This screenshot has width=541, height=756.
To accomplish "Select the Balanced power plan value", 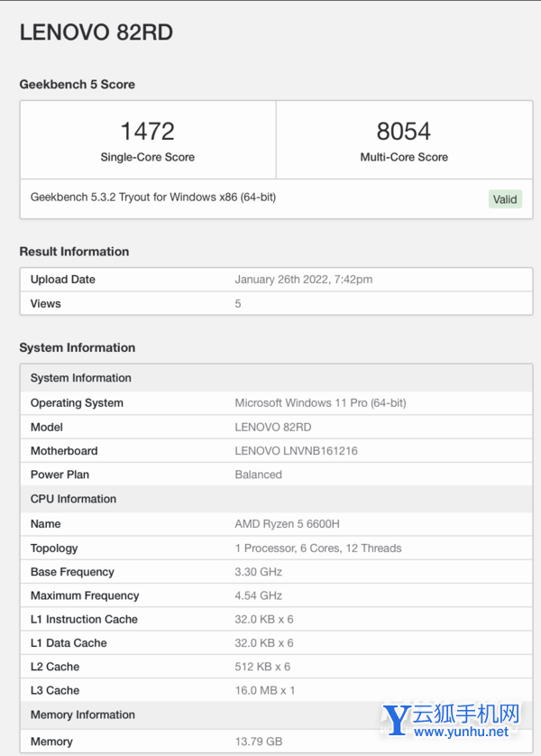I will [x=258, y=475].
